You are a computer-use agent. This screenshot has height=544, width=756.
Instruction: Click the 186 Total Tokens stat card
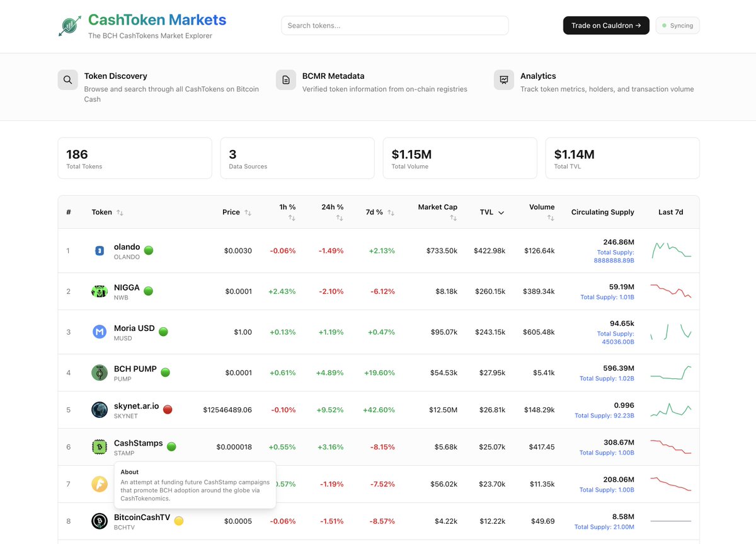pyautogui.click(x=135, y=158)
